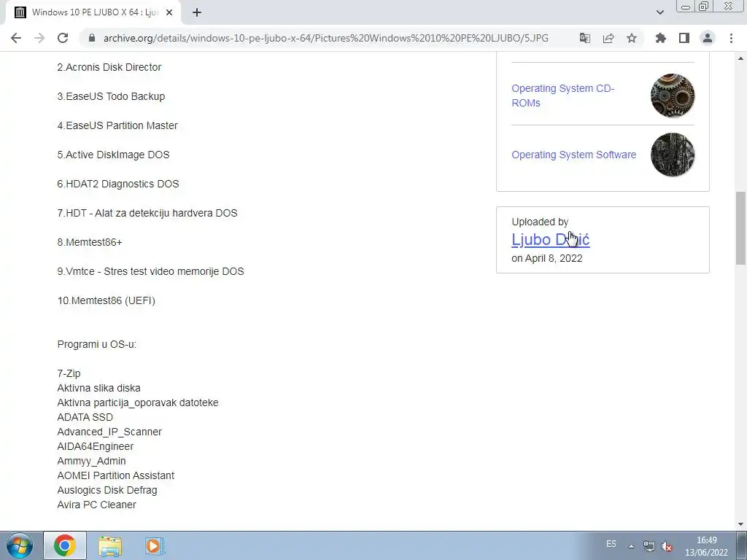Go back to the previous page
The image size is (747, 560).
(16, 38)
